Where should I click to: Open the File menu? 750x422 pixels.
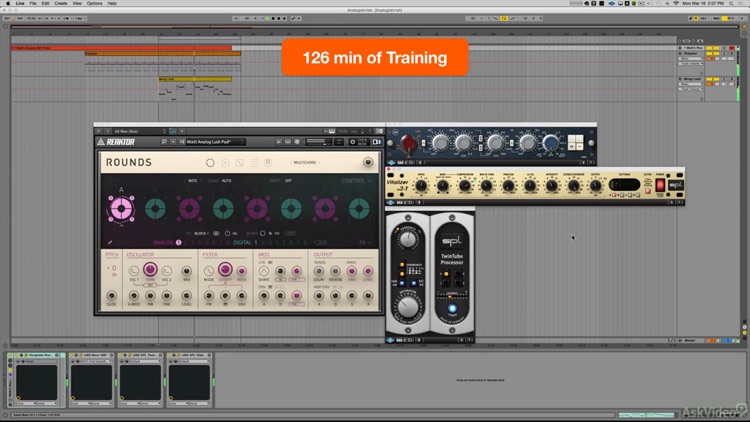click(33, 3)
